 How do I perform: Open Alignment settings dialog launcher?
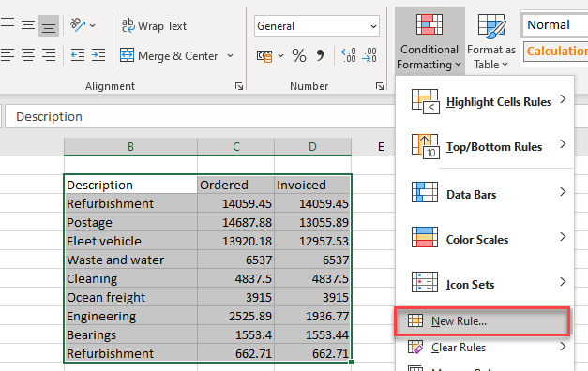click(x=239, y=86)
